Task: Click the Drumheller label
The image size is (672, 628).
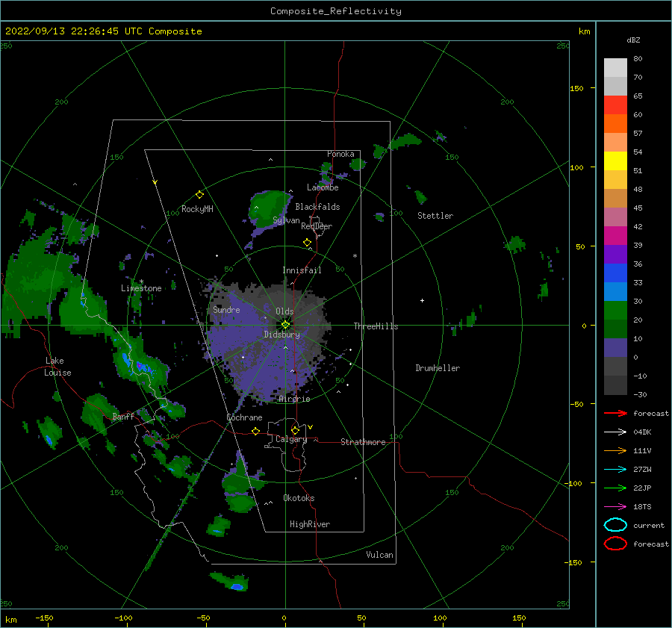Action: click(x=438, y=368)
